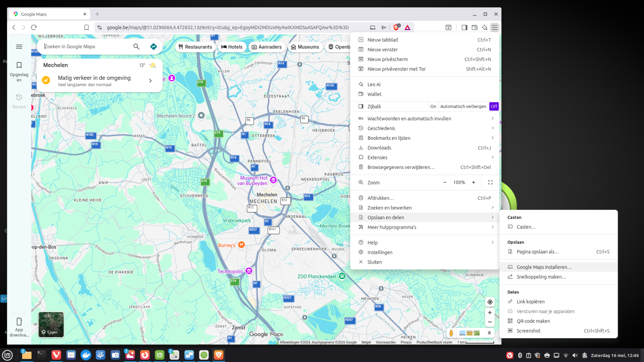Open the Privacy link on map footer
The image size is (644, 362).
pos(406,342)
